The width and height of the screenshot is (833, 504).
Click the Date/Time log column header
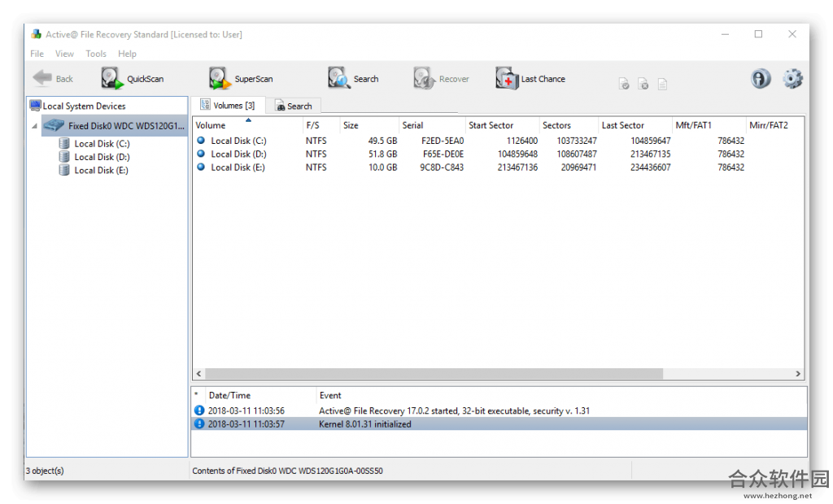(260, 395)
